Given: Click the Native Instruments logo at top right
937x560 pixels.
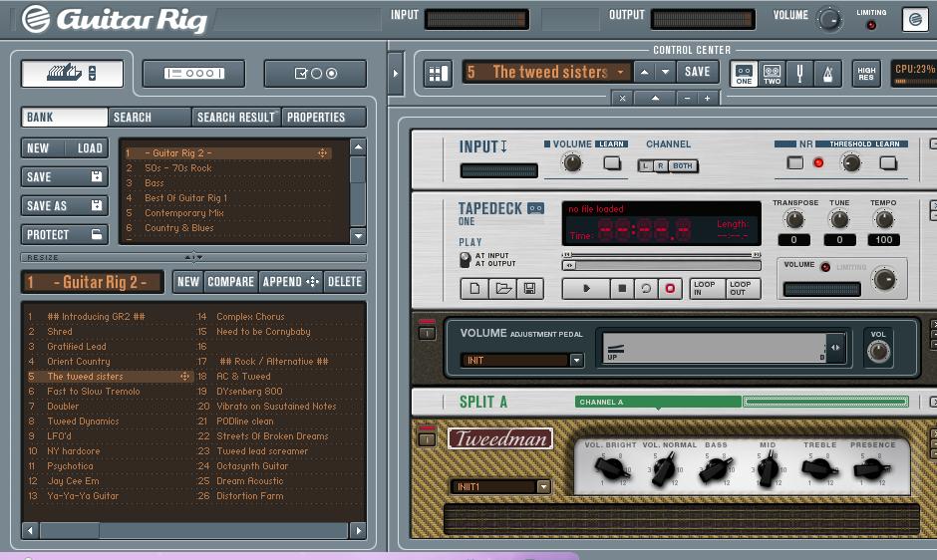Looking at the screenshot, I should [x=915, y=19].
